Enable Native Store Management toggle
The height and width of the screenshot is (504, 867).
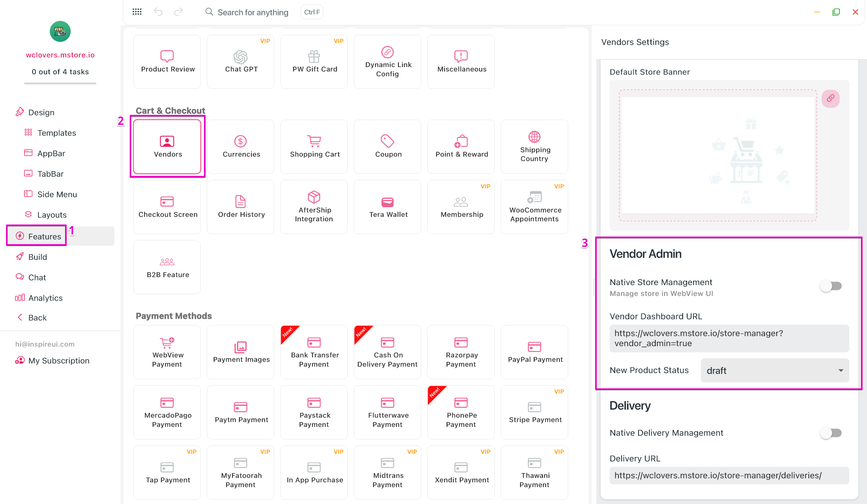[x=830, y=286]
